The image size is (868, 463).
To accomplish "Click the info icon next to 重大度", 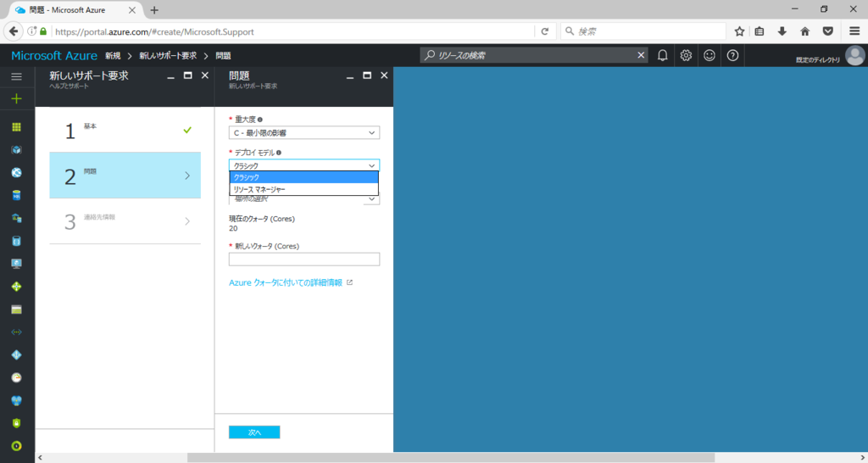I will (x=260, y=120).
